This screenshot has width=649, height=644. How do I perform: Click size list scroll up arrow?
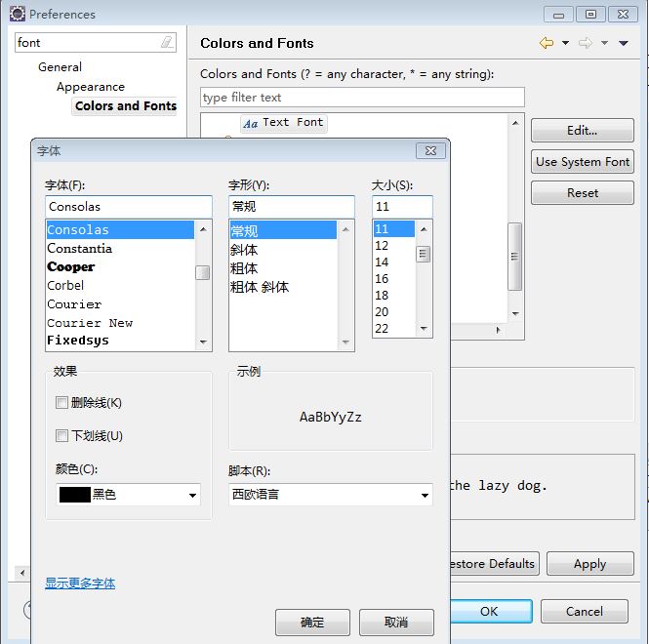424,229
